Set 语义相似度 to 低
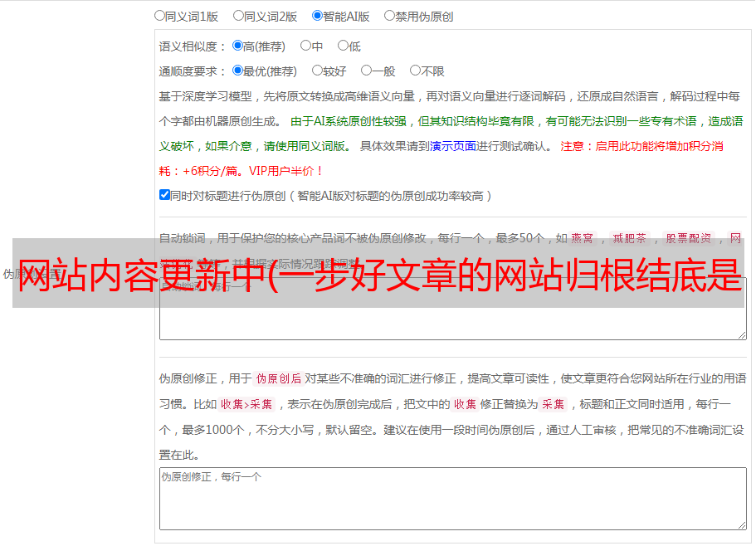The width and height of the screenshot is (756, 546). coord(343,46)
